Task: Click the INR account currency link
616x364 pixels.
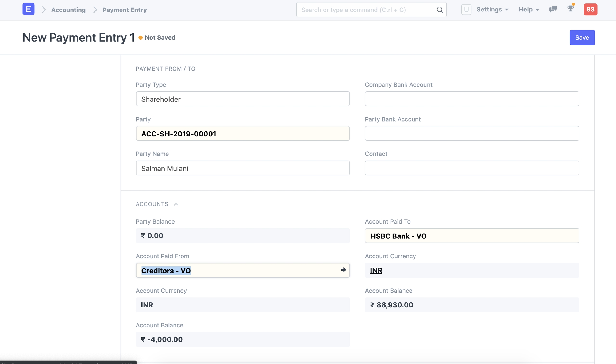Action: point(376,270)
